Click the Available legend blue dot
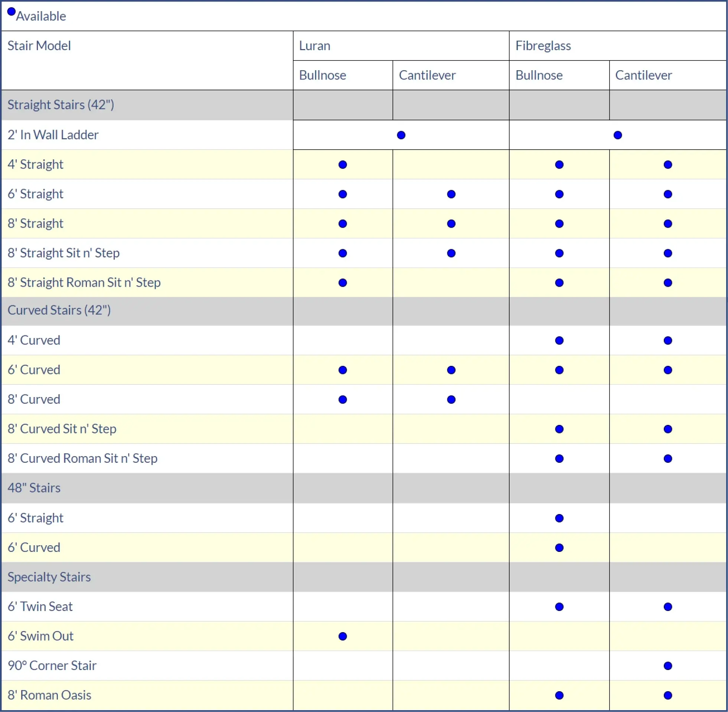The image size is (728, 712). (x=11, y=12)
